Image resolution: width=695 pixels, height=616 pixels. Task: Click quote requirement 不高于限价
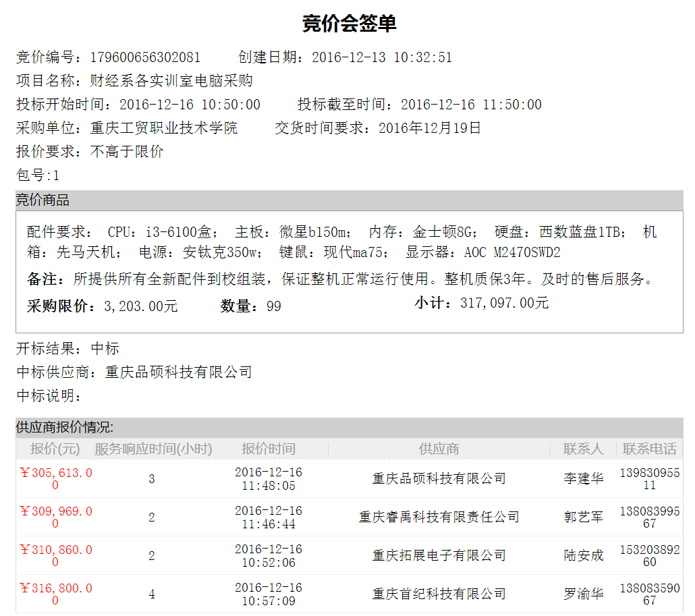coord(127,152)
